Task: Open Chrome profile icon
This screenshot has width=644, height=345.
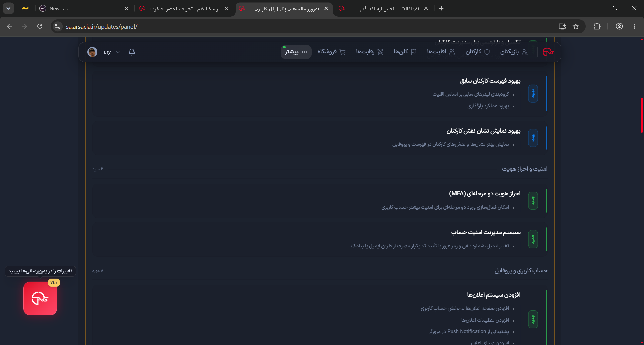Action: [x=619, y=26]
